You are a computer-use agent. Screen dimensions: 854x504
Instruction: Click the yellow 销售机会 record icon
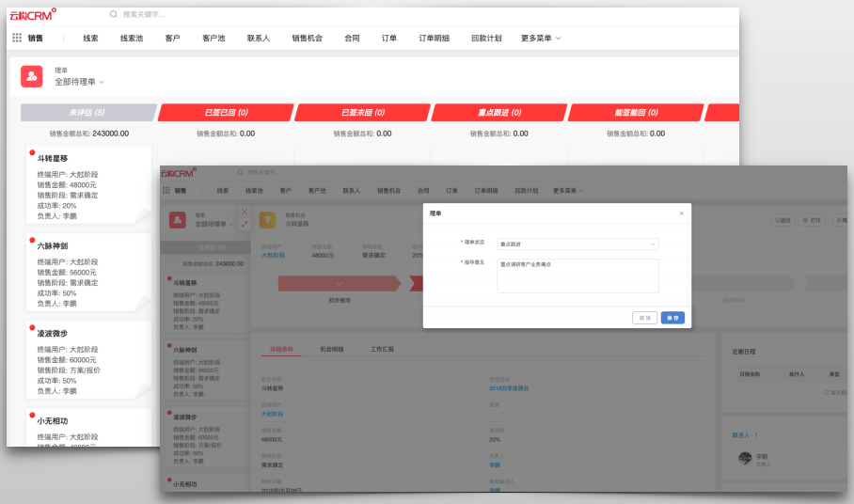pos(267,219)
